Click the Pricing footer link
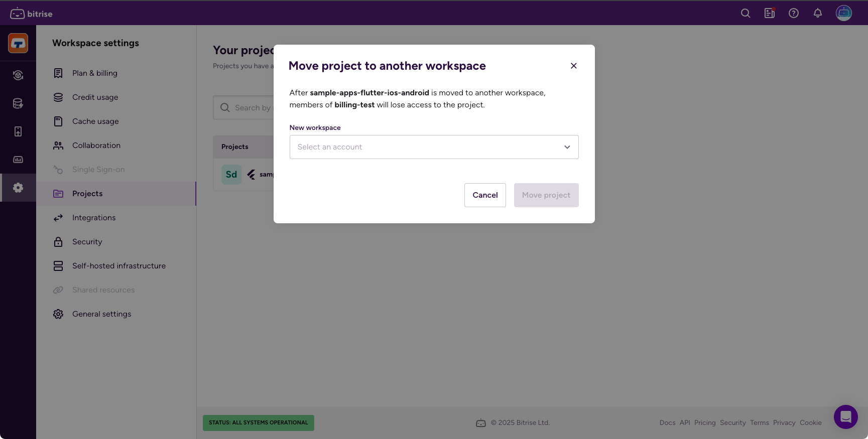The image size is (868, 439). coord(705,423)
